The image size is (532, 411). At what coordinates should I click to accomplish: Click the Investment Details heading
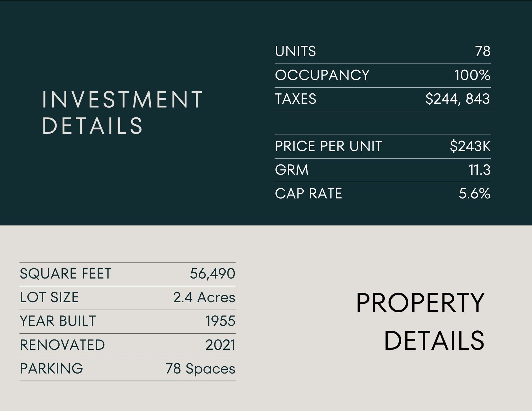[x=122, y=112]
